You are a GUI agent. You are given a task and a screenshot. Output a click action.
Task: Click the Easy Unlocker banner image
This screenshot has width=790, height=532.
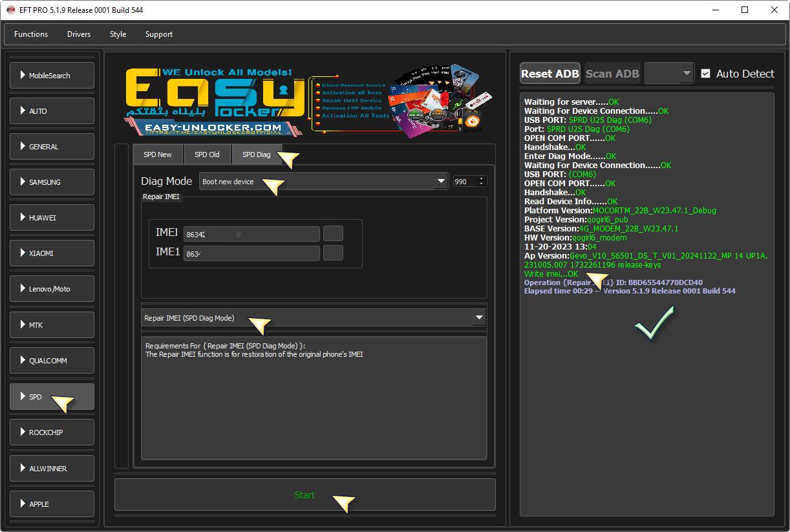(308, 100)
